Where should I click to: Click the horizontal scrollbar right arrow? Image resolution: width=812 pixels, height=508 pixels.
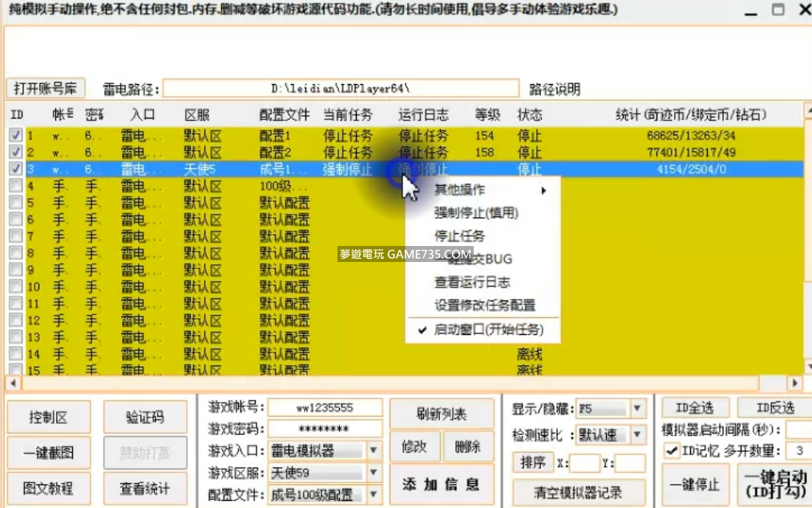pos(794,383)
